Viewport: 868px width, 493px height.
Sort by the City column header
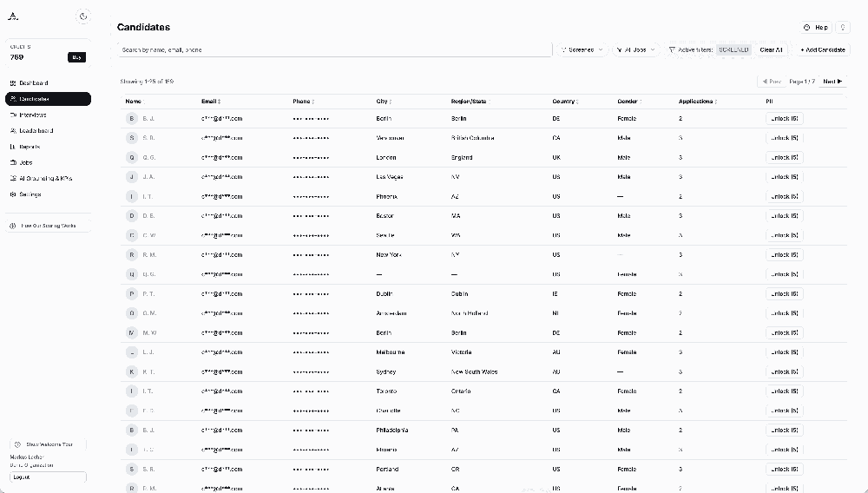pos(384,102)
